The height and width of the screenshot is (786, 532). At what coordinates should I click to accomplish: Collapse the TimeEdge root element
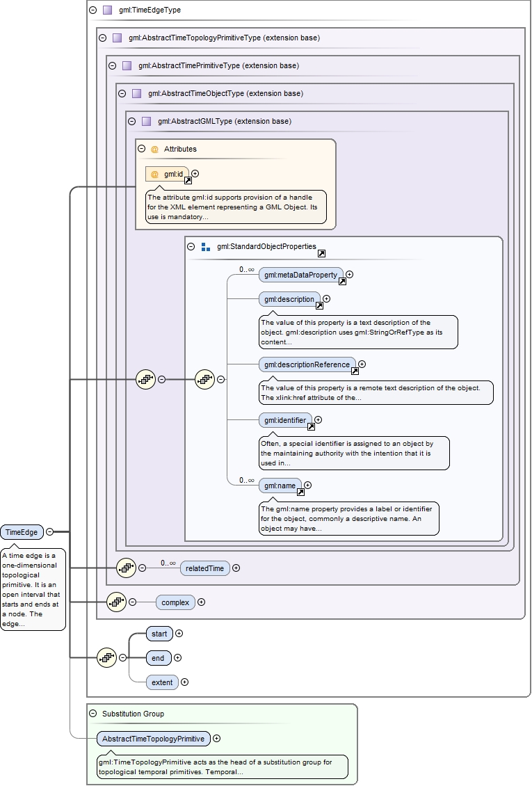49,532
